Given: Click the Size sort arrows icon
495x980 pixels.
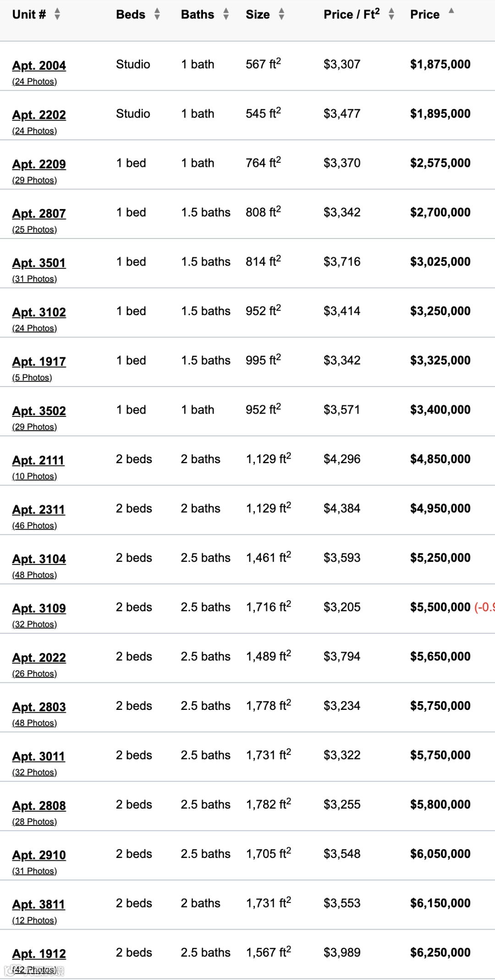Looking at the screenshot, I should pos(281,14).
